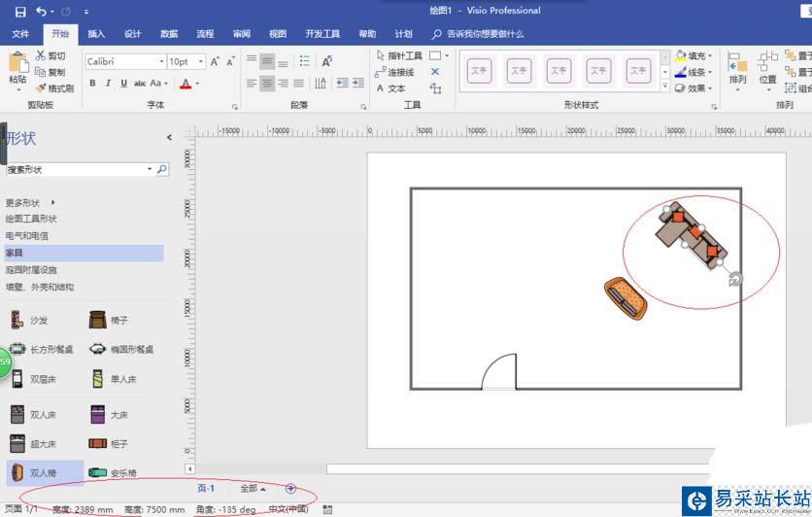Open the Calibri font name dropdown
Image resolution: width=812 pixels, height=517 pixels.
[161, 61]
